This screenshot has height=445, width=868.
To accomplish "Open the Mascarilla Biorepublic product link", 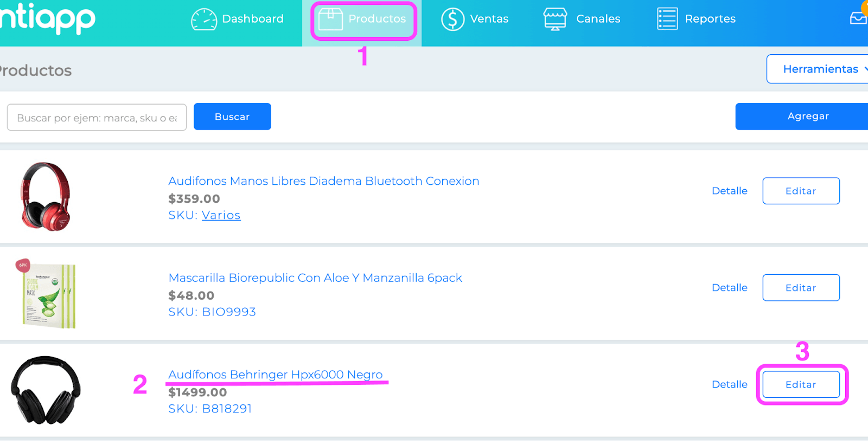I will click(x=315, y=278).
